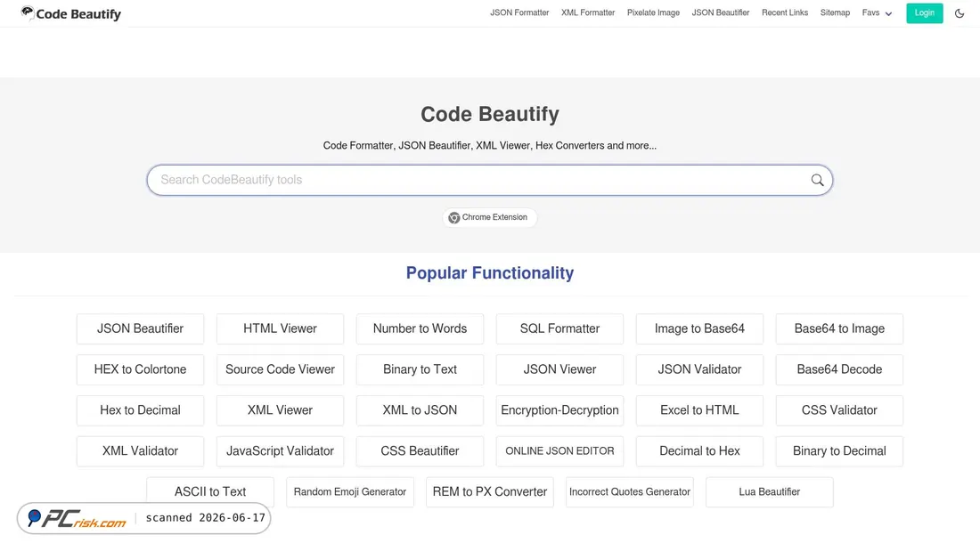This screenshot has width=980, height=551.
Task: Open the Image to Base64 tool
Action: pos(699,328)
